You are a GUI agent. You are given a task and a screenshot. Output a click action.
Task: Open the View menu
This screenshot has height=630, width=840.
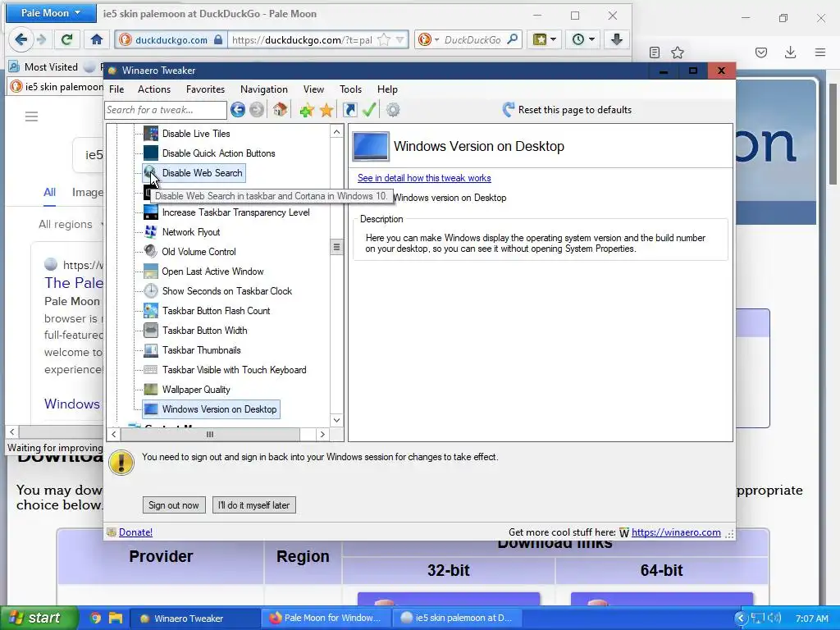313,89
